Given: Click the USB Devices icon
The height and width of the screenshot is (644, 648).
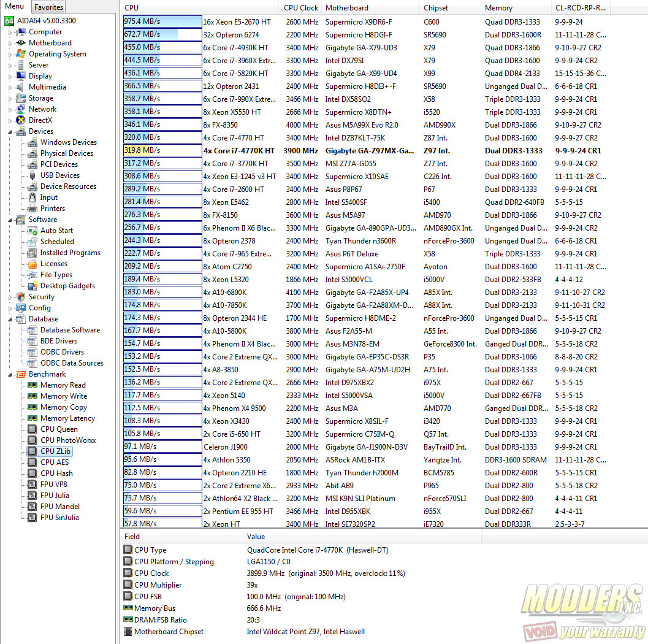Looking at the screenshot, I should tap(32, 175).
